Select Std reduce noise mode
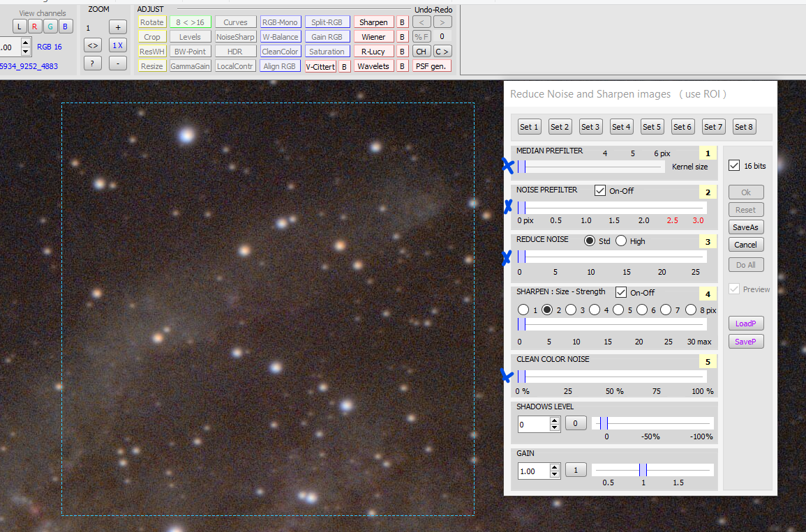This screenshot has width=806, height=532. click(590, 241)
